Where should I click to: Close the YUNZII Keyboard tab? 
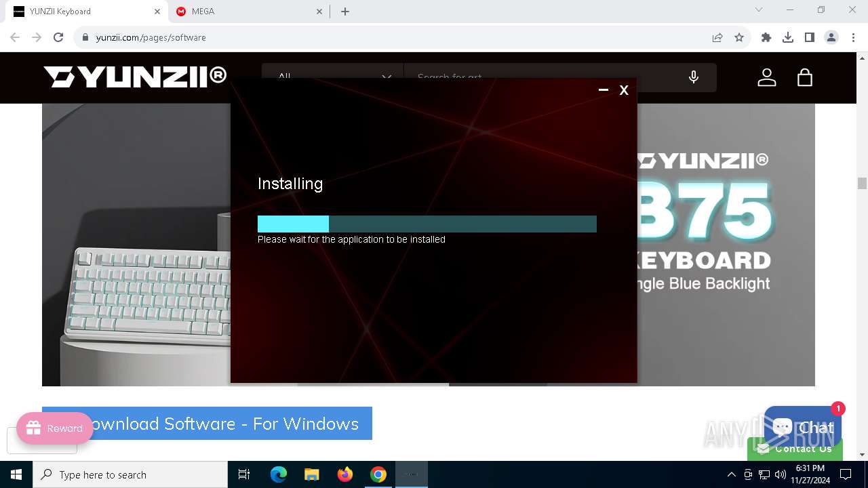(x=157, y=12)
